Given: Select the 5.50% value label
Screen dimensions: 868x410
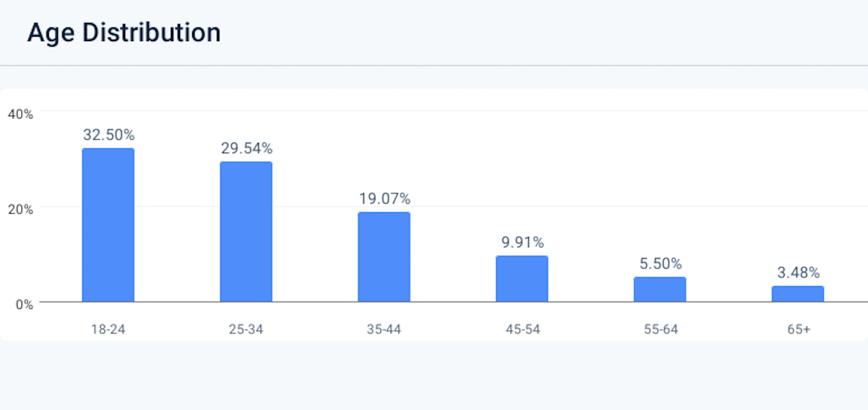Looking at the screenshot, I should pos(660,264).
